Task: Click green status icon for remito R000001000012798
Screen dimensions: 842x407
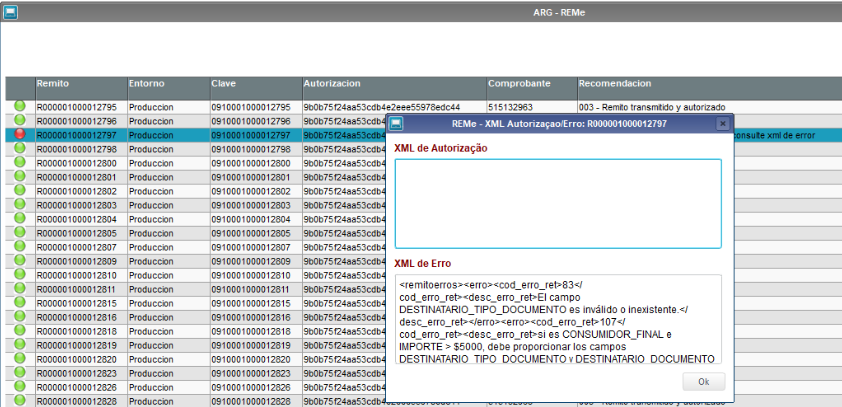Action: 20,148
